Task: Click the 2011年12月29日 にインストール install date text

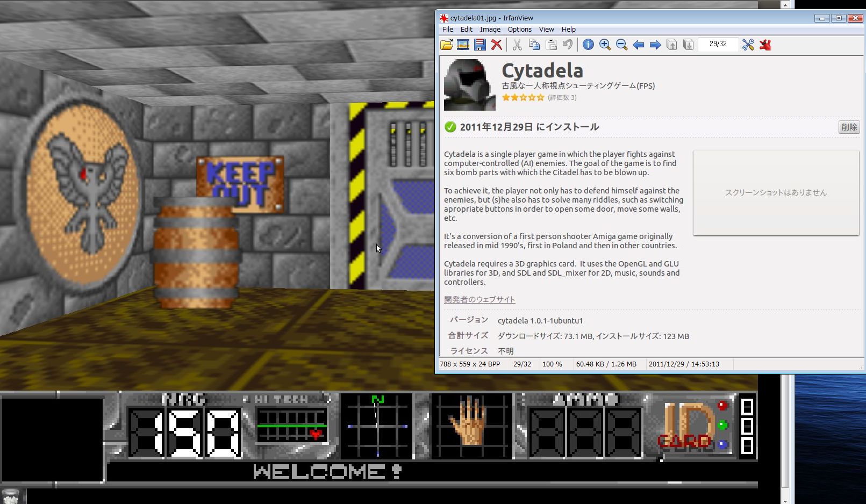Action: (x=529, y=127)
